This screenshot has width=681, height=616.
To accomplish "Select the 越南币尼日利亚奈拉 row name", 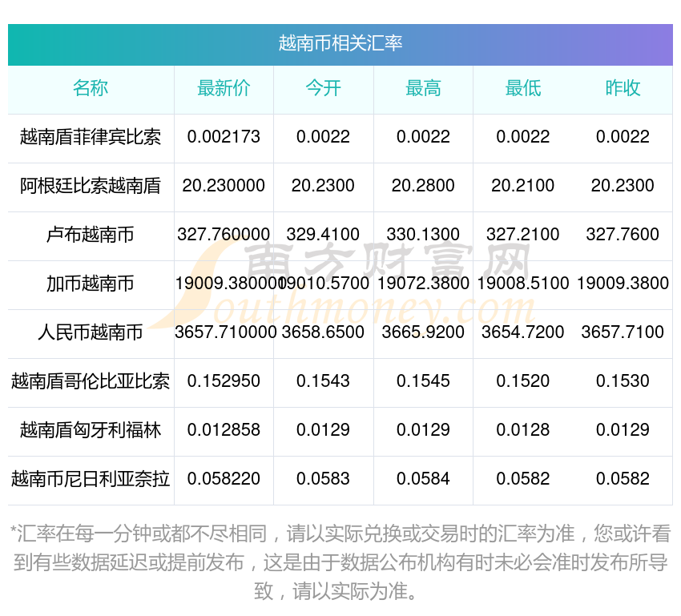I will [x=91, y=479].
